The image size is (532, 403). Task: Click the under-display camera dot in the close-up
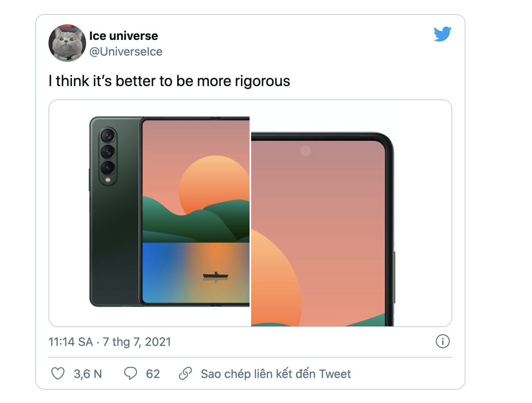click(x=306, y=151)
